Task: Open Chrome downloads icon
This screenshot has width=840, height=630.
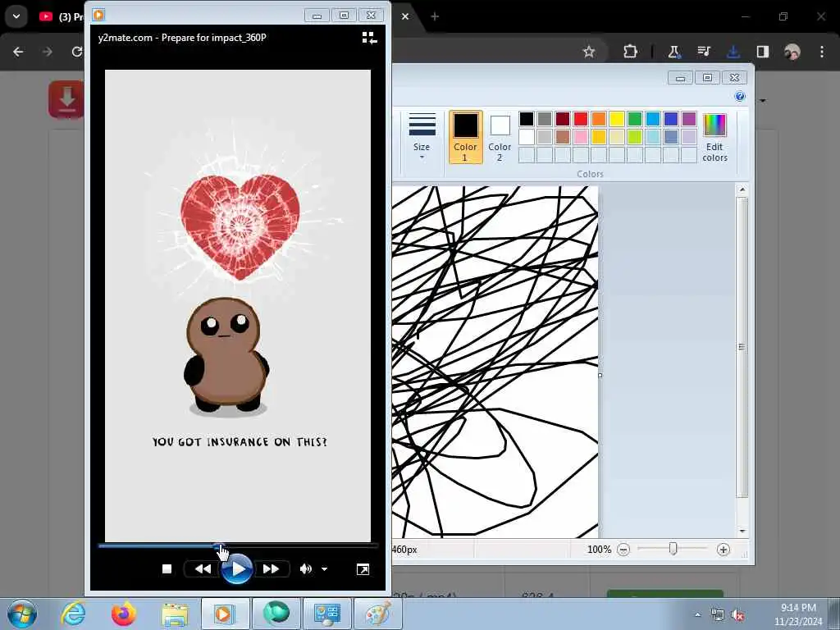Action: click(x=733, y=52)
